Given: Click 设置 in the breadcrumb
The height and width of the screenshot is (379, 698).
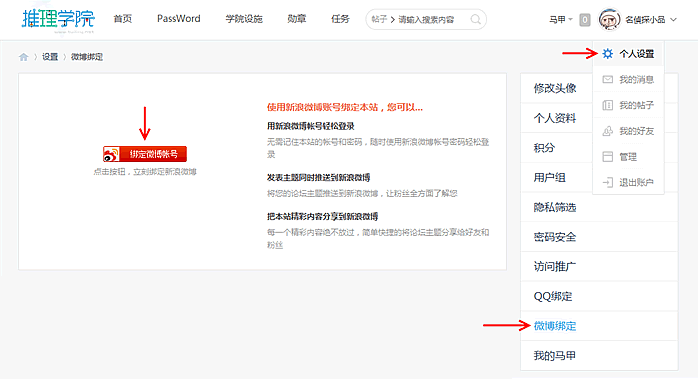Looking at the screenshot, I should (50, 57).
